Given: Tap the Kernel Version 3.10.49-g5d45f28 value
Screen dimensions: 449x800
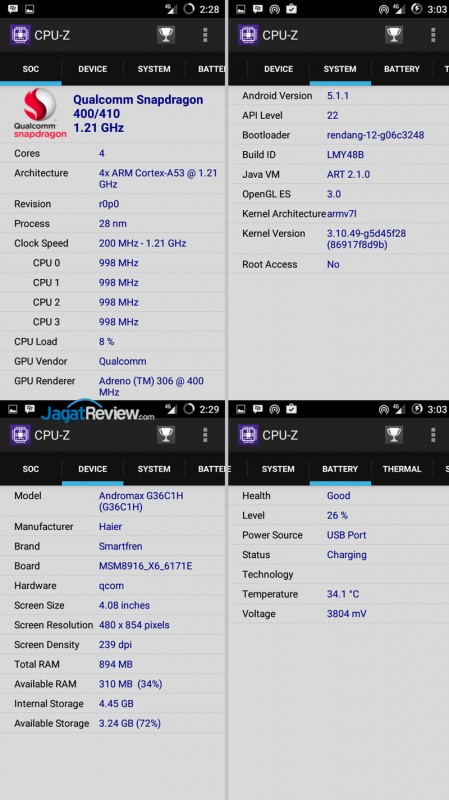Looking at the screenshot, I should [x=366, y=239].
